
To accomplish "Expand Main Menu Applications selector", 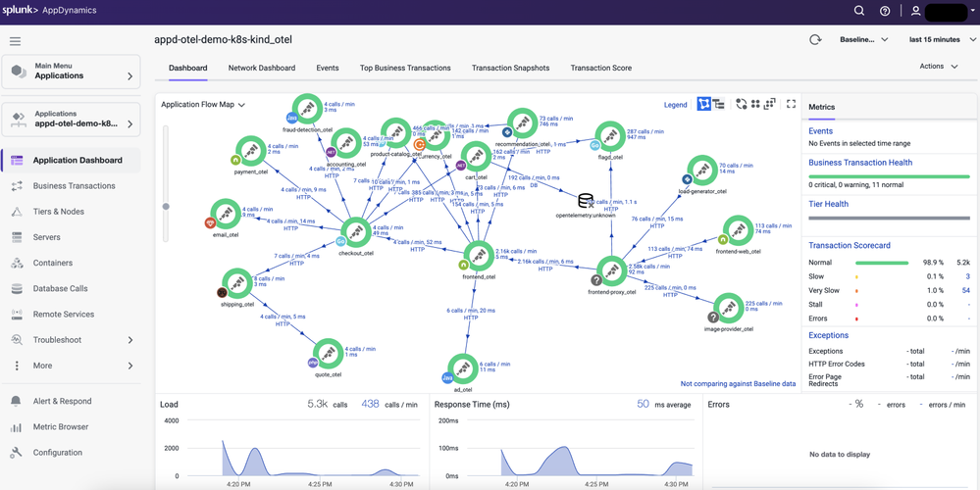I will 71,72.
